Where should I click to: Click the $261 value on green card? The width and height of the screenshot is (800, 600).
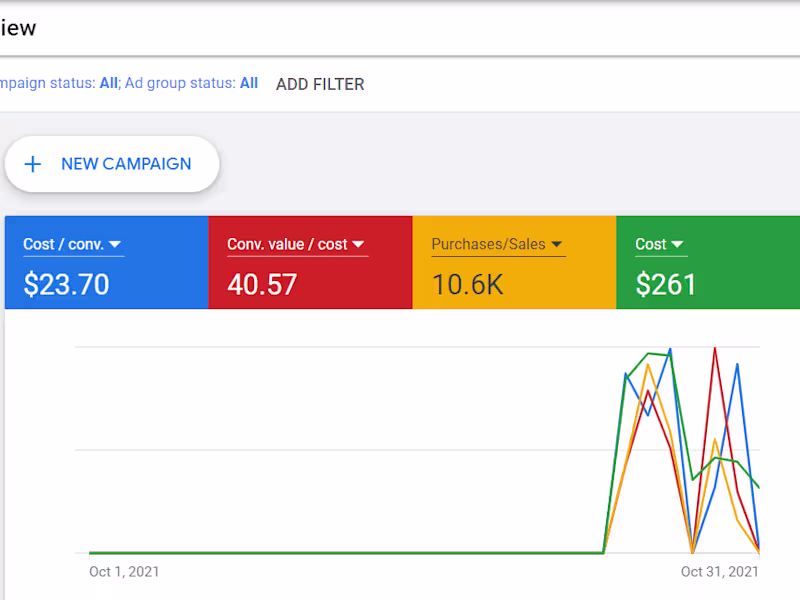click(666, 285)
